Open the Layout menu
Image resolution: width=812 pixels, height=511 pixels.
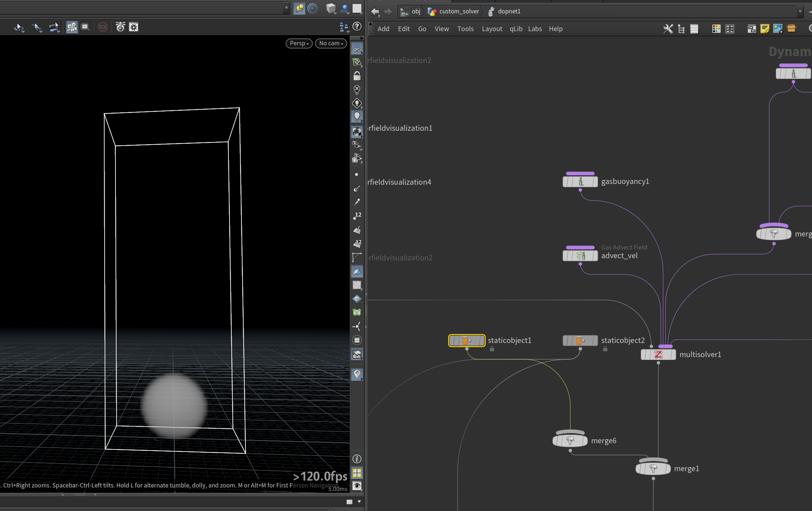pos(492,29)
